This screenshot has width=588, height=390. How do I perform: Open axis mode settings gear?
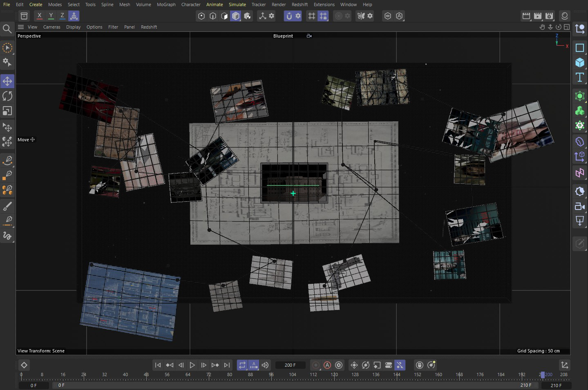tap(272, 16)
